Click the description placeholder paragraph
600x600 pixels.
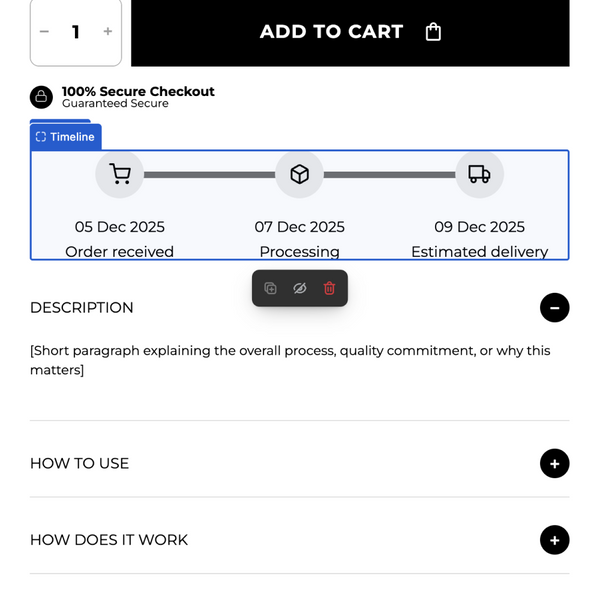290,360
